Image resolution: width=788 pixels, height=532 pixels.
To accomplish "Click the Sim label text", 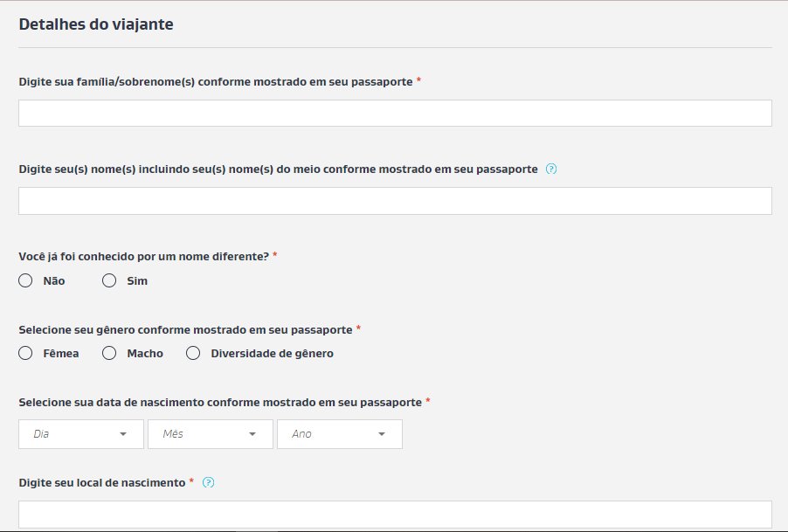I will coord(137,280).
